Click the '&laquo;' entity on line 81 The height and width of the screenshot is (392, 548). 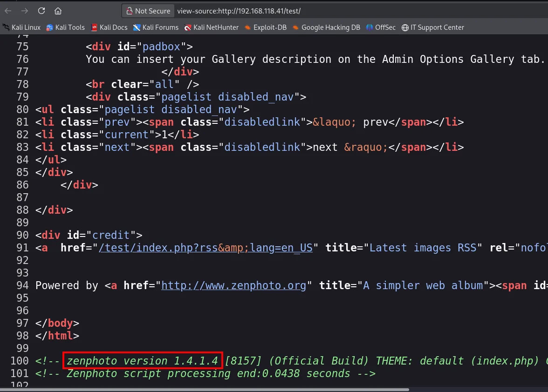tap(335, 122)
